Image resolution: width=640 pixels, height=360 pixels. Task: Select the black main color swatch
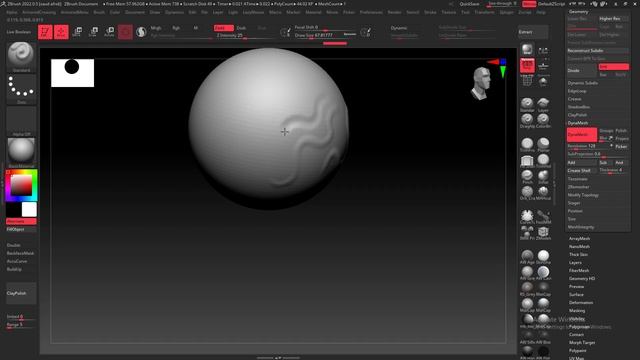pos(13,209)
